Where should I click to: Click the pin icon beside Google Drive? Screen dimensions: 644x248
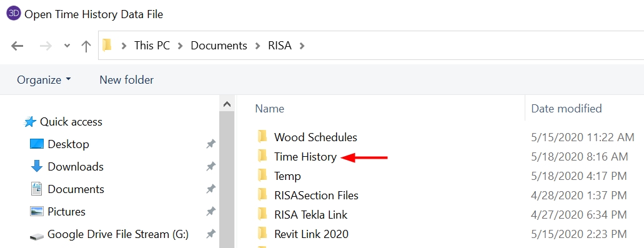211,234
